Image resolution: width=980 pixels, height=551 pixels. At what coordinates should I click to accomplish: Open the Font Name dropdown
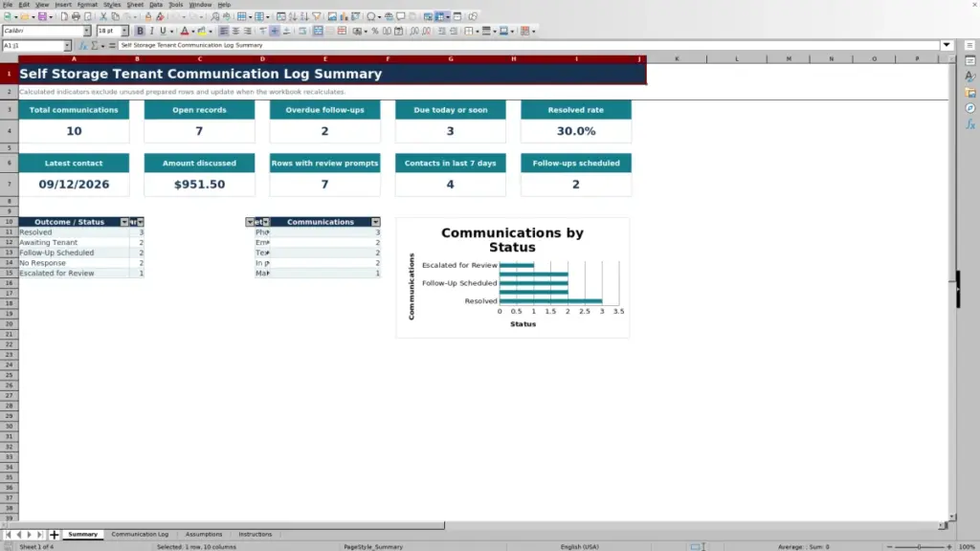pos(86,31)
